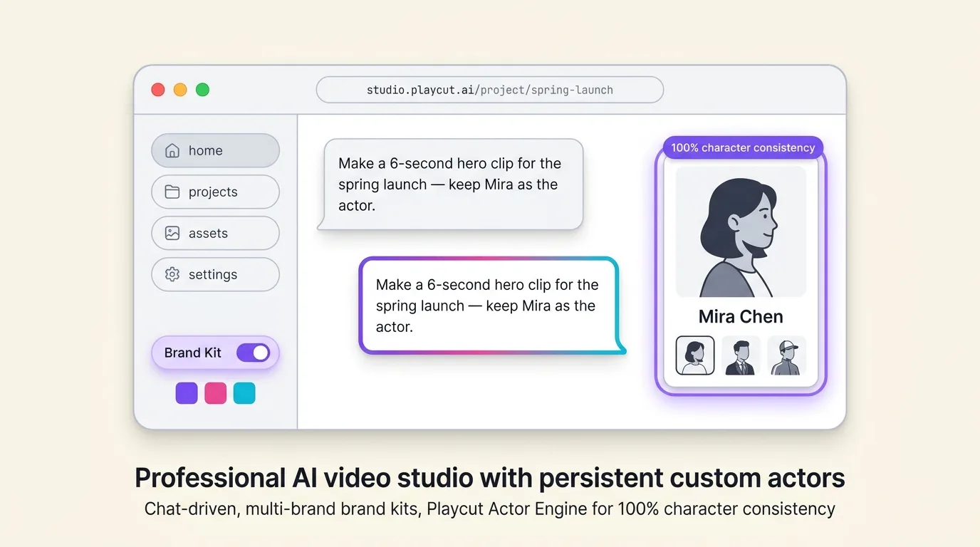
Task: Select the pink brand color swatch
Action: pyautogui.click(x=215, y=393)
